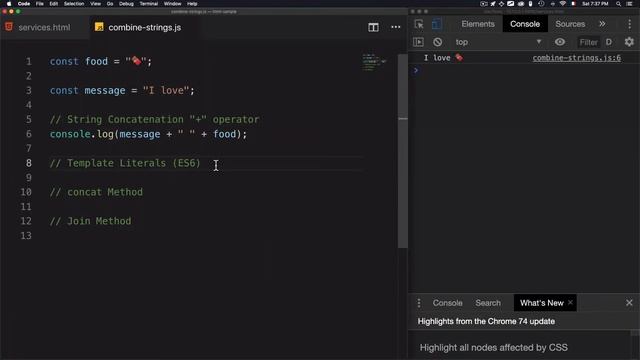
Task: Select the drawer Console tab
Action: pos(447,303)
